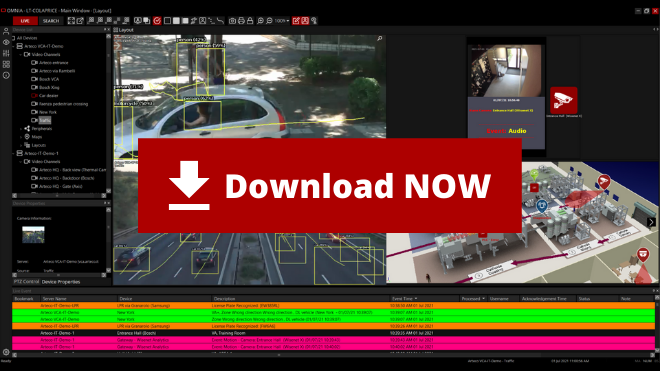Click the print icon in toolbar

point(241,21)
